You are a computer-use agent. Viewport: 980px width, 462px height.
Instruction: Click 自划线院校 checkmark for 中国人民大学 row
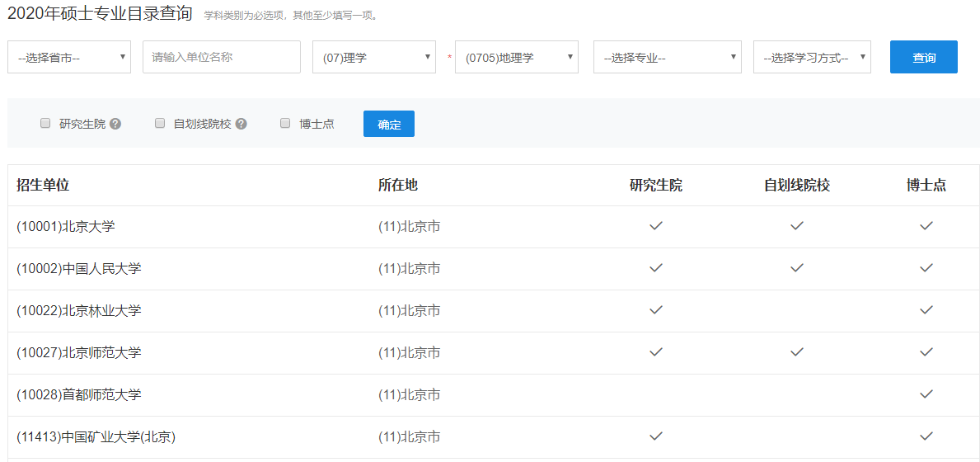796,268
